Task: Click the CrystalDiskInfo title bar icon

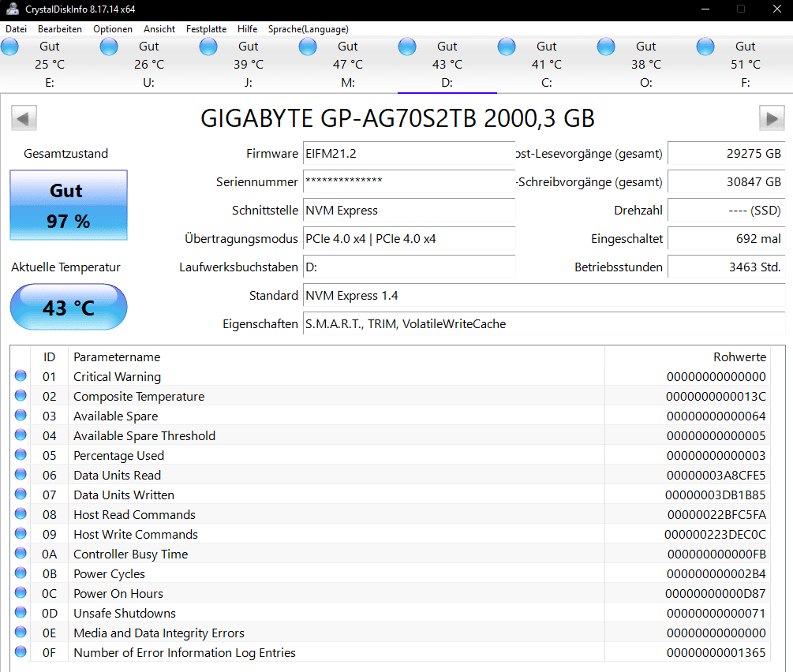Action: [x=12, y=9]
